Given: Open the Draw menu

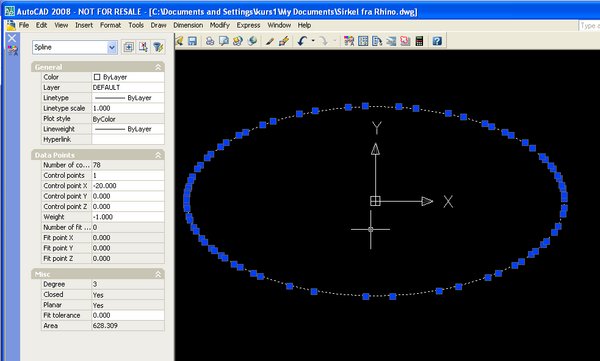Looking at the screenshot, I should [158, 25].
